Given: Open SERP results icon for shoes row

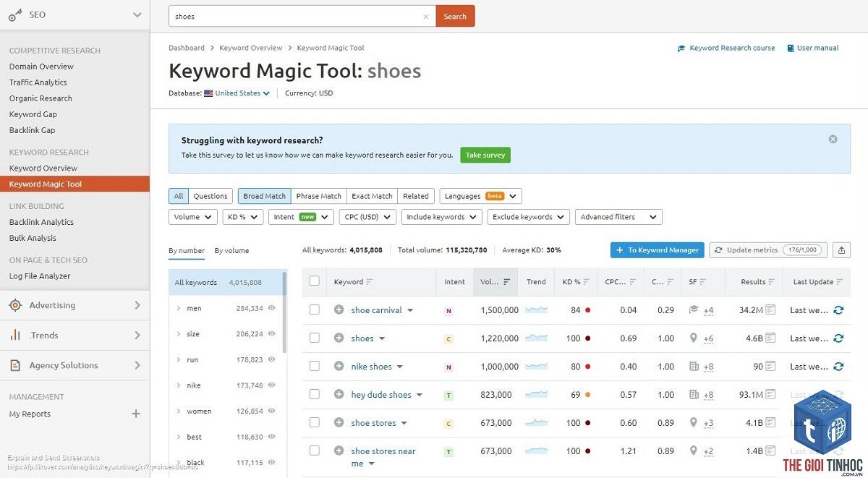Looking at the screenshot, I should [770, 338].
